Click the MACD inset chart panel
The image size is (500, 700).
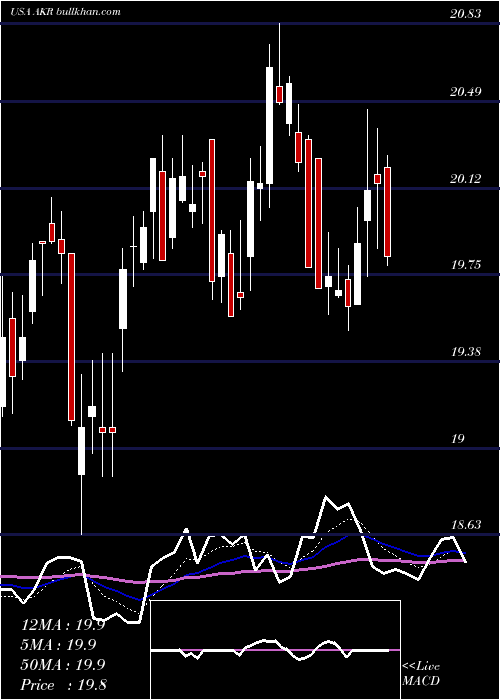coord(275,650)
